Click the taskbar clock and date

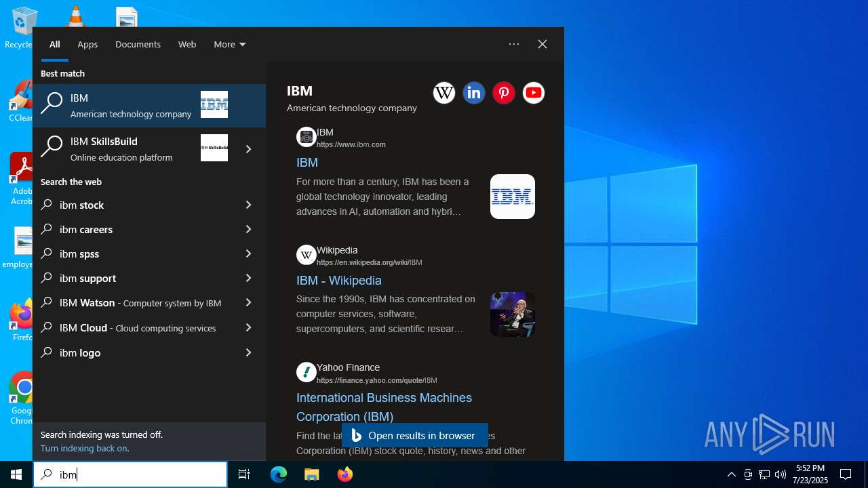tap(812, 474)
